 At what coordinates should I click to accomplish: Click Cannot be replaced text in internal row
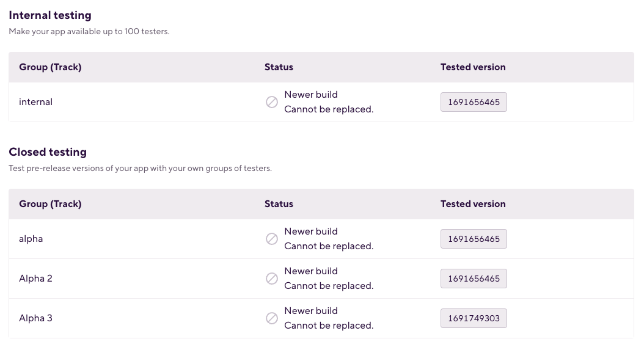[x=329, y=109]
